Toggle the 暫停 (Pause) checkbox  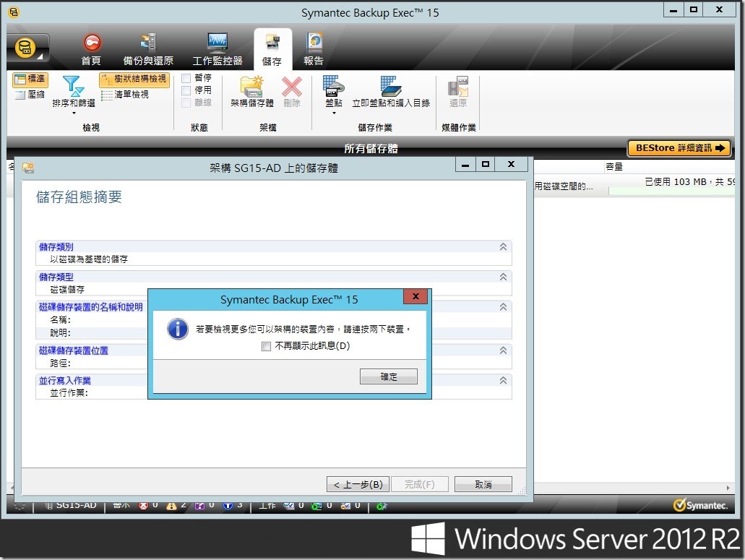[186, 78]
